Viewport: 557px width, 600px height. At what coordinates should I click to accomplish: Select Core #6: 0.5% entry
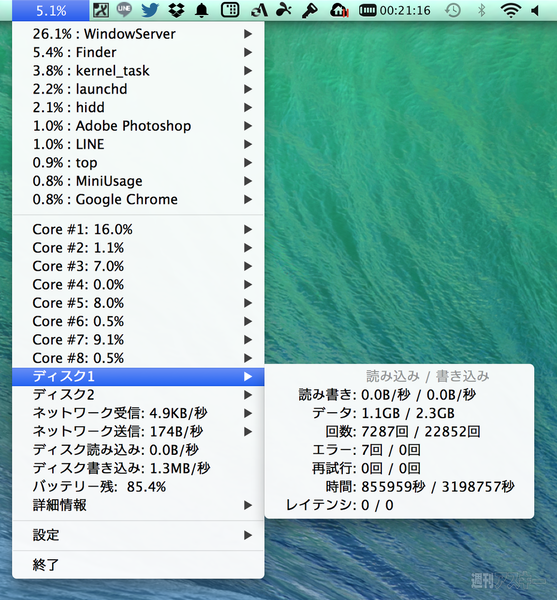(138, 321)
